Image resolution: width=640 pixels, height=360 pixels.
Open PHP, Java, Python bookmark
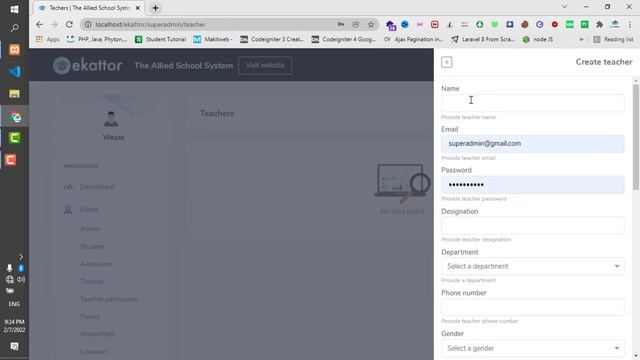pos(97,39)
